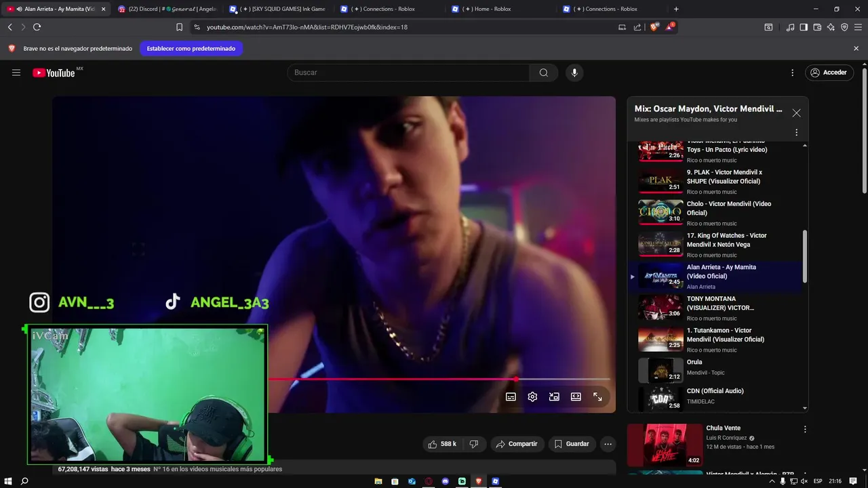Screen dimensions: 868x488
Task: Click the dislike thumbs-down button
Action: coord(474,444)
